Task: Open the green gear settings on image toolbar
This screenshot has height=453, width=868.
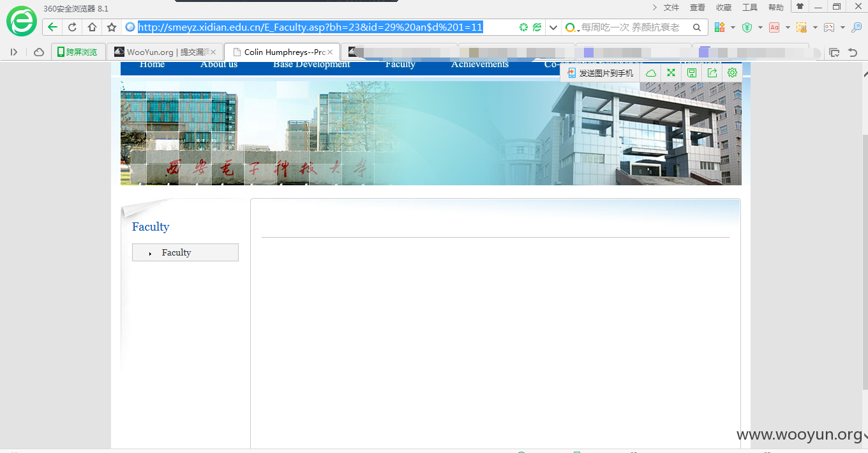Action: pyautogui.click(x=732, y=73)
